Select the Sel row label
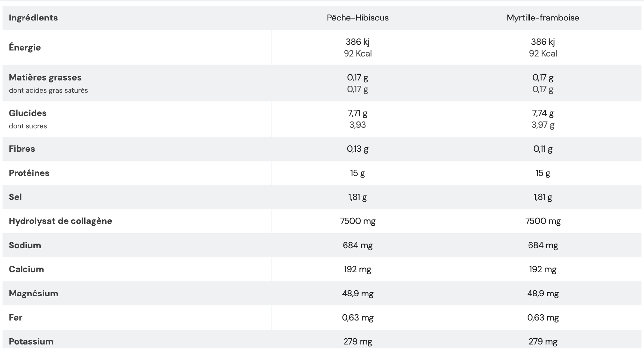This screenshot has width=644, height=353. coord(15,197)
